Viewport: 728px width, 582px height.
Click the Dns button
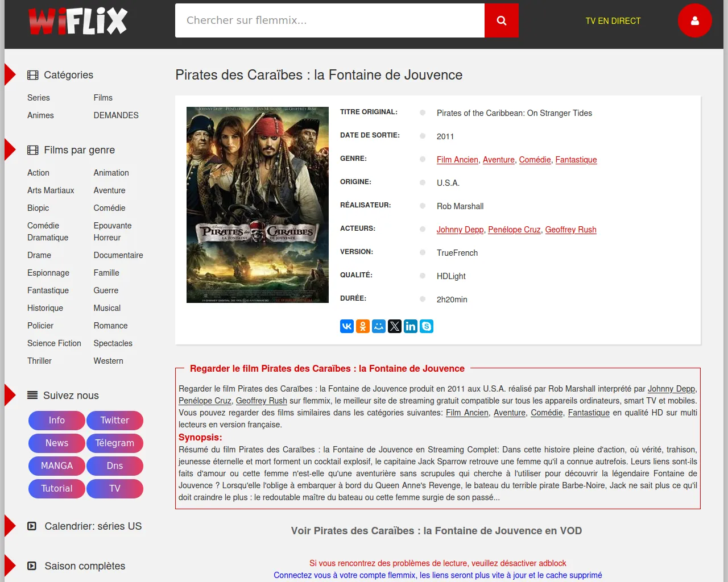click(x=115, y=466)
